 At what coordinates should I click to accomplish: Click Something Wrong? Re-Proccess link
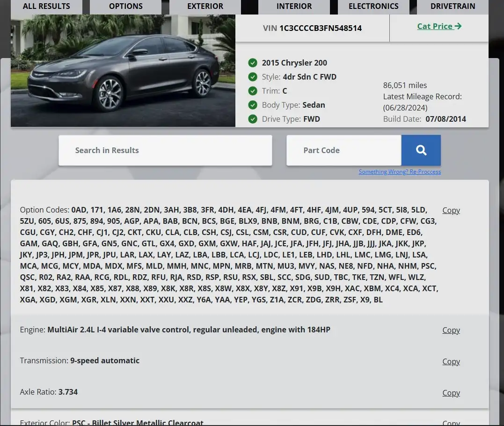(x=400, y=172)
